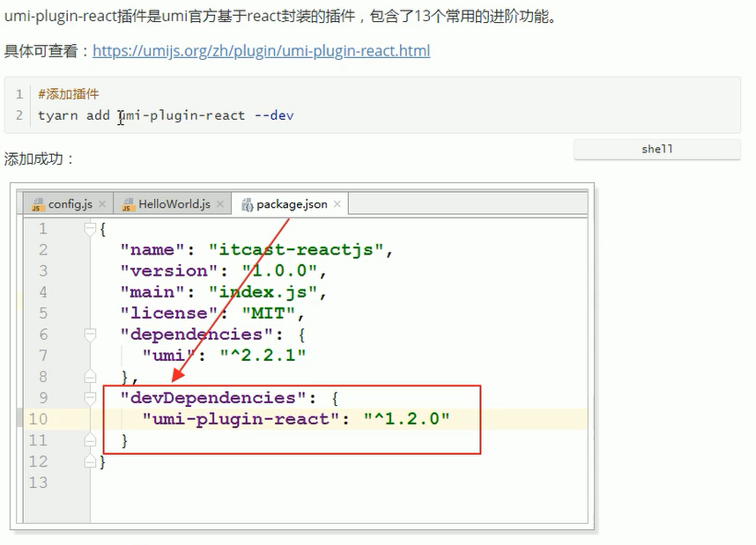Click the fold end marker on line 8
This screenshot has width=756, height=545.
[x=90, y=376]
